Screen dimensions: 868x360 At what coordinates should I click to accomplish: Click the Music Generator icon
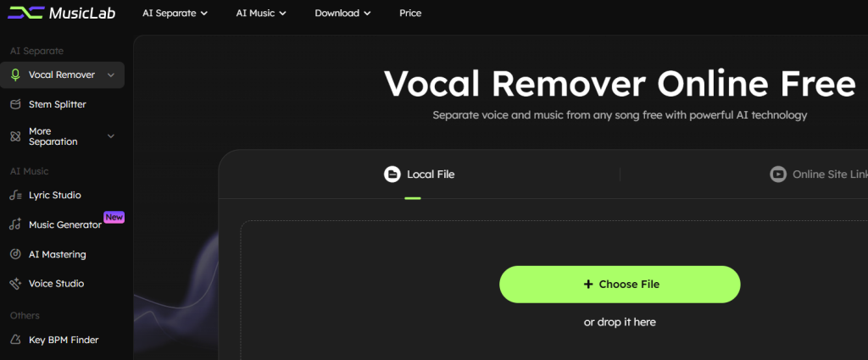[x=15, y=224]
